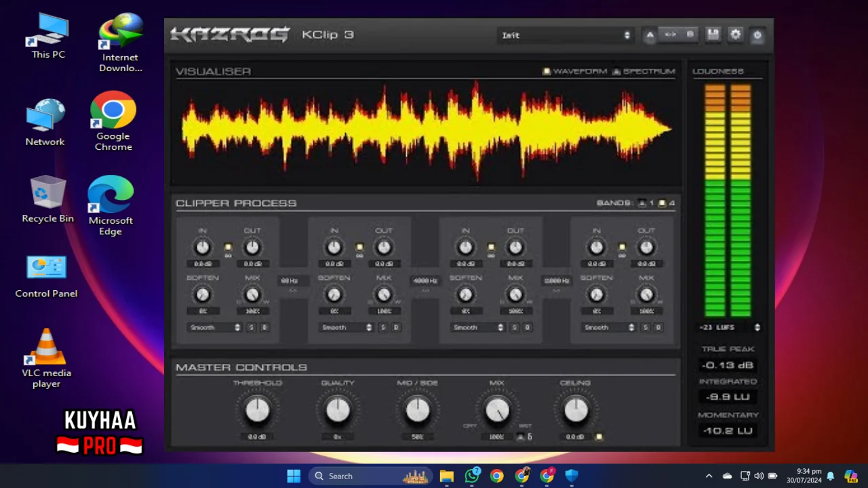Open band 1 Smooth clip-mode dropdown
The height and width of the screenshot is (488, 868).
215,327
